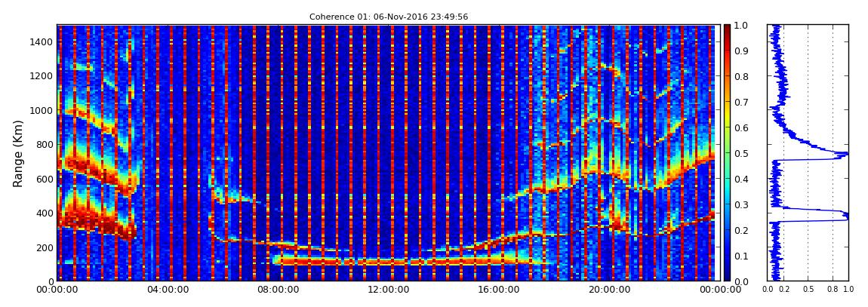The height and width of the screenshot is (307, 868).
Task: Click the 200 range tick label
Action: click(x=45, y=247)
